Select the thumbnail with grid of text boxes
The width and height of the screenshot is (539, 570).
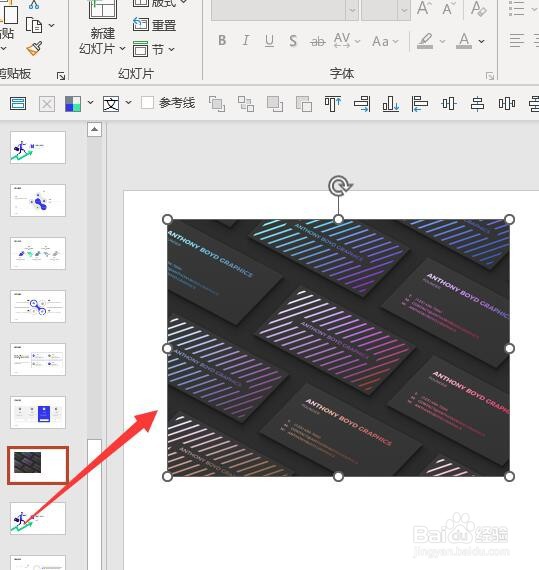tap(38, 360)
